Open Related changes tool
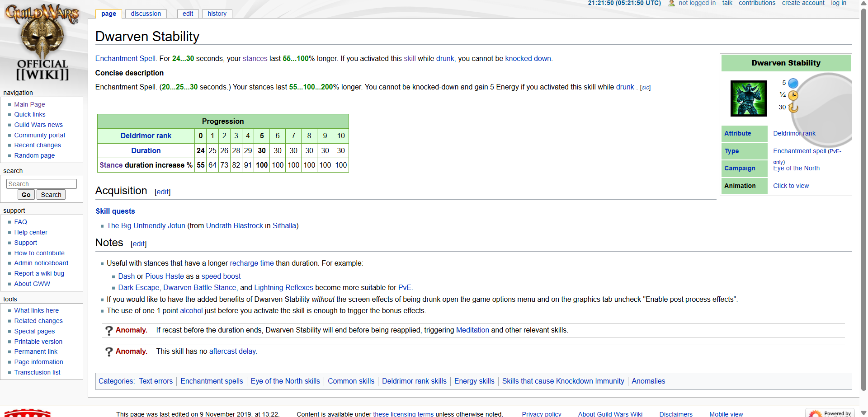The height and width of the screenshot is (417, 868). [x=38, y=321]
